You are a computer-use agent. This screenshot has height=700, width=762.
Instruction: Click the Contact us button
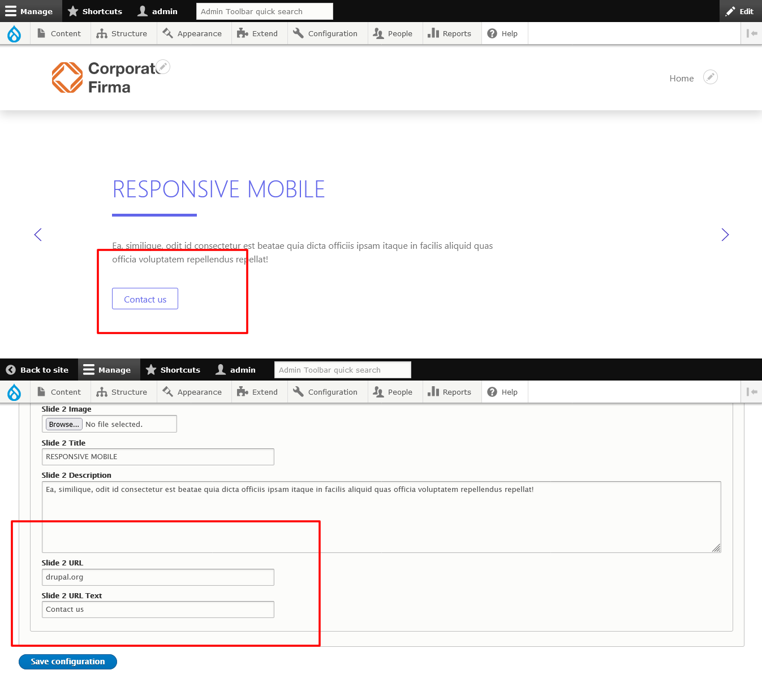[145, 299]
